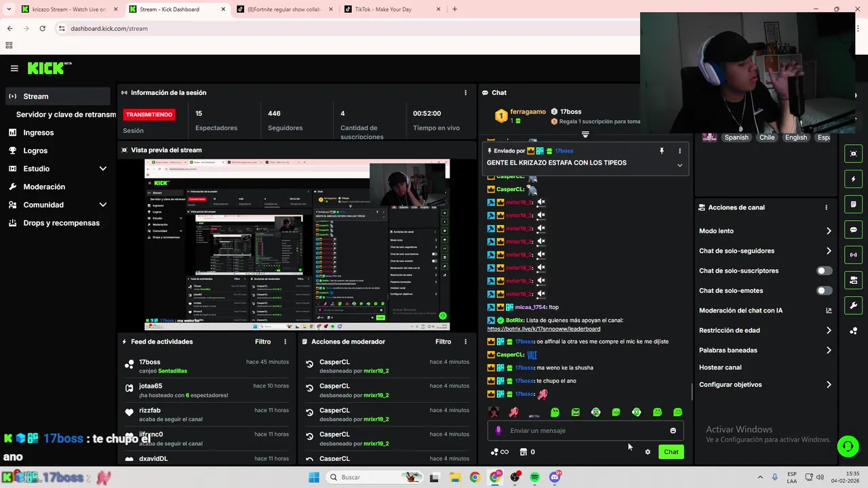Expand Restricción de edad

765,330
